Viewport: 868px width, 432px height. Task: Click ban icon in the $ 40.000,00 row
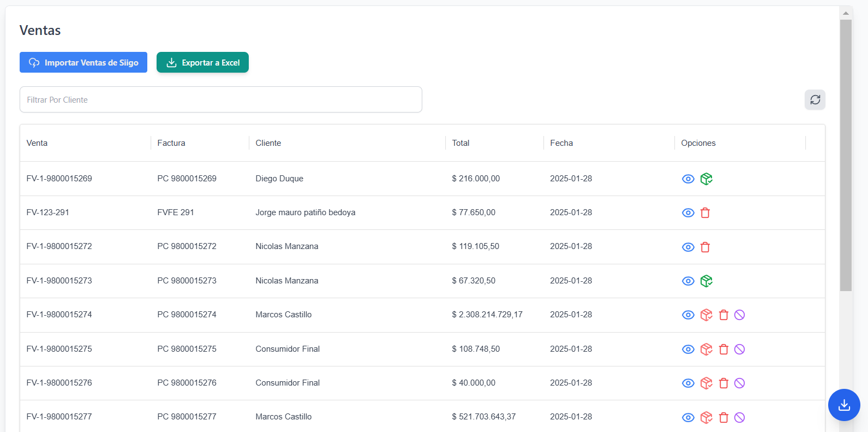739,383
